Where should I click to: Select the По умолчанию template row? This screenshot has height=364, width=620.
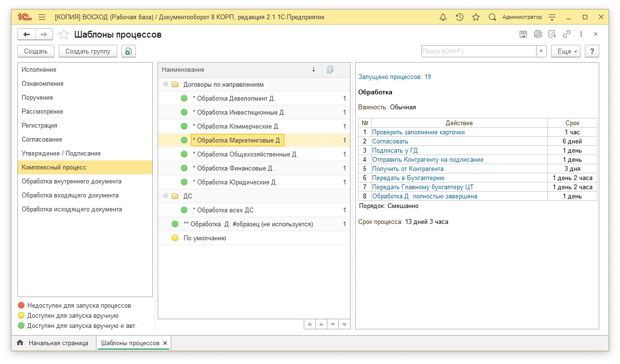(x=204, y=238)
